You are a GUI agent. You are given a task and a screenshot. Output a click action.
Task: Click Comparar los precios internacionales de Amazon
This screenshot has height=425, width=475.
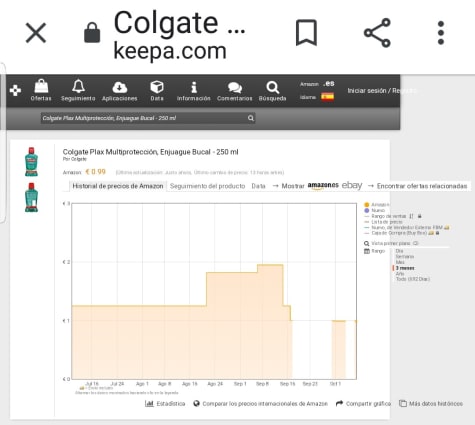[x=261, y=404]
